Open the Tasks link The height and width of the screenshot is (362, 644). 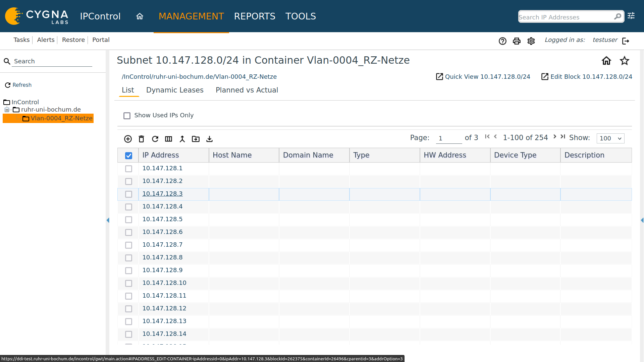21,40
